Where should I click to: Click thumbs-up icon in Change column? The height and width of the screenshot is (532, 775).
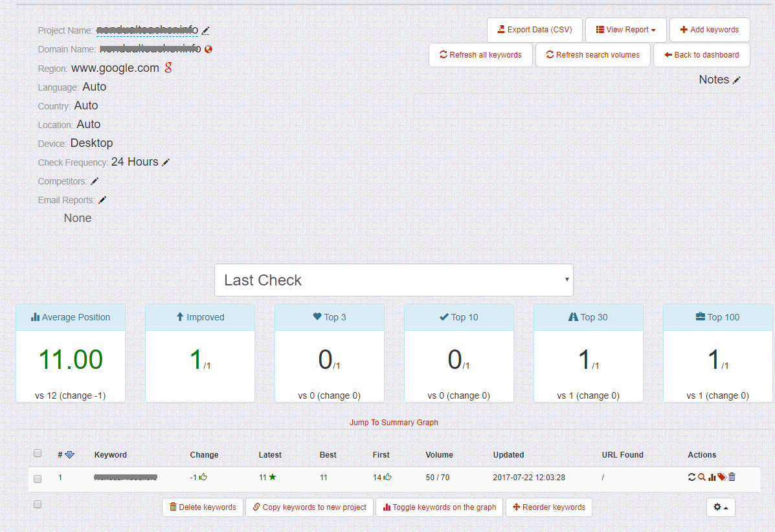[x=203, y=477]
